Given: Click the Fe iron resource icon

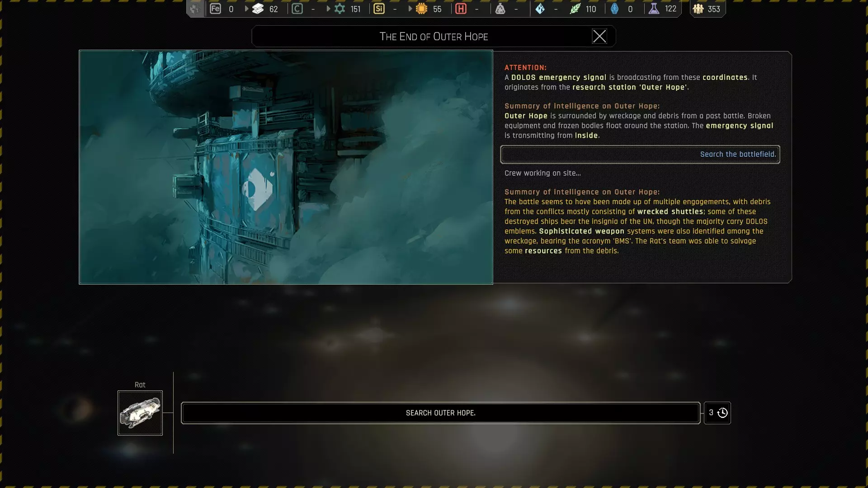Looking at the screenshot, I should 215,9.
